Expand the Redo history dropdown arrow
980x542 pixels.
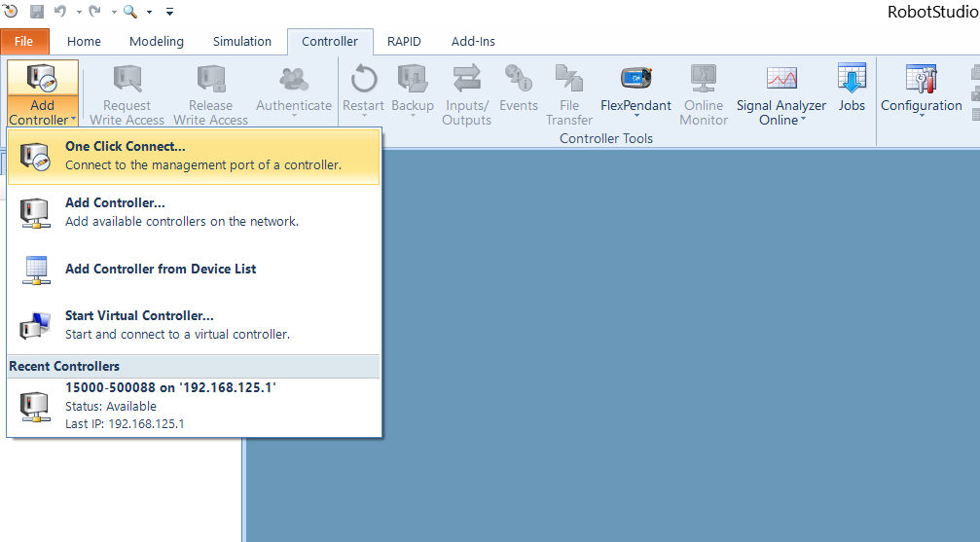click(114, 12)
